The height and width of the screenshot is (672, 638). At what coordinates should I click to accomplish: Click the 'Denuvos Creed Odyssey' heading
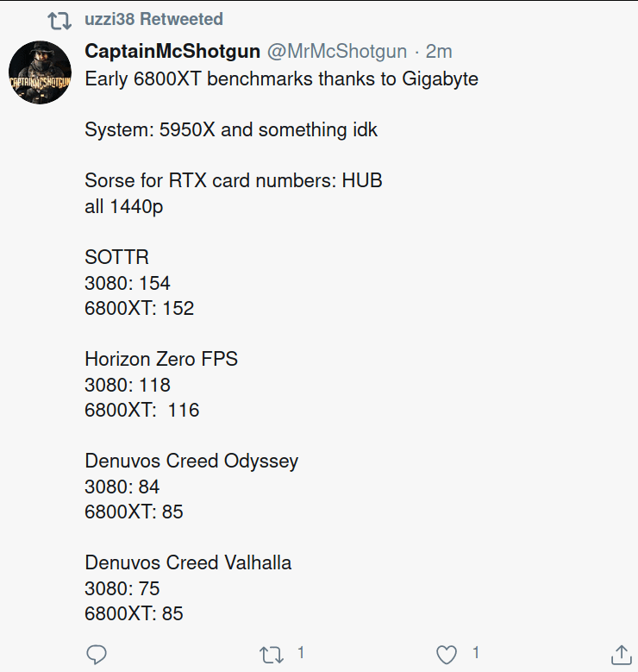click(191, 462)
